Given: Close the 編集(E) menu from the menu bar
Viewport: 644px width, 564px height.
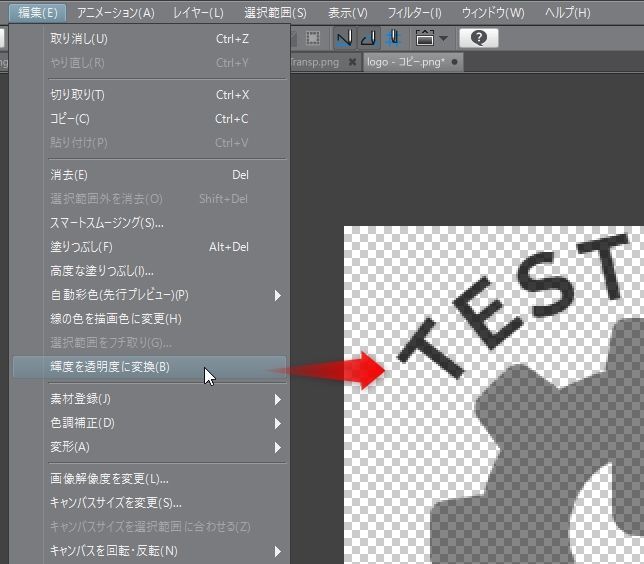Looking at the screenshot, I should (x=38, y=13).
